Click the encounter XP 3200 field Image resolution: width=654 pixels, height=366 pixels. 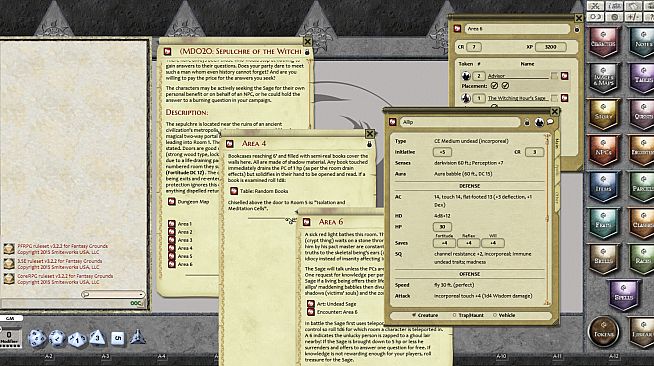551,47
